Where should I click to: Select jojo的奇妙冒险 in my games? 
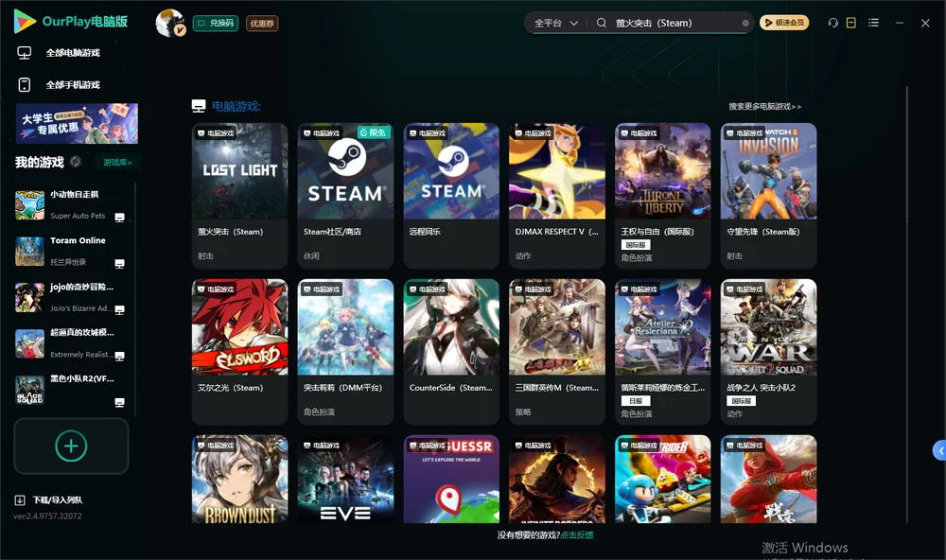70,297
